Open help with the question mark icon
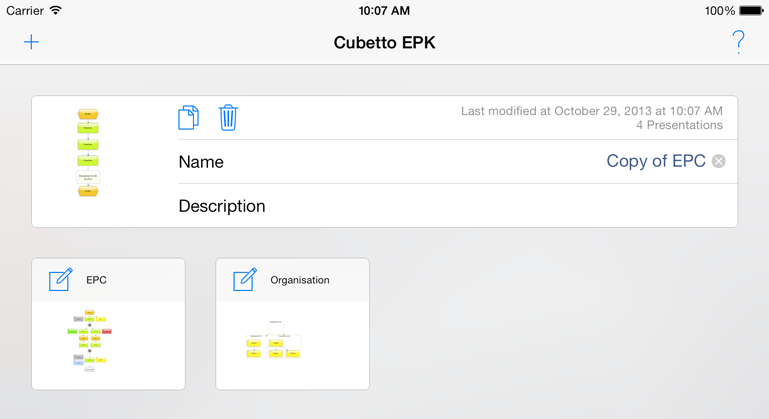Viewport: 769px width, 419px height. [x=738, y=42]
